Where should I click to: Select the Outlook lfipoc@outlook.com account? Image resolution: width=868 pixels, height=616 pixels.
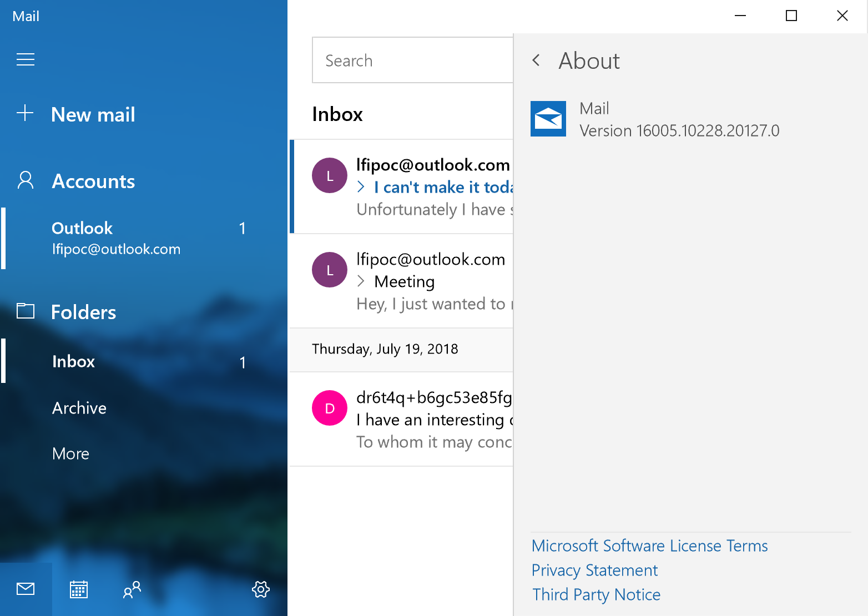116,238
